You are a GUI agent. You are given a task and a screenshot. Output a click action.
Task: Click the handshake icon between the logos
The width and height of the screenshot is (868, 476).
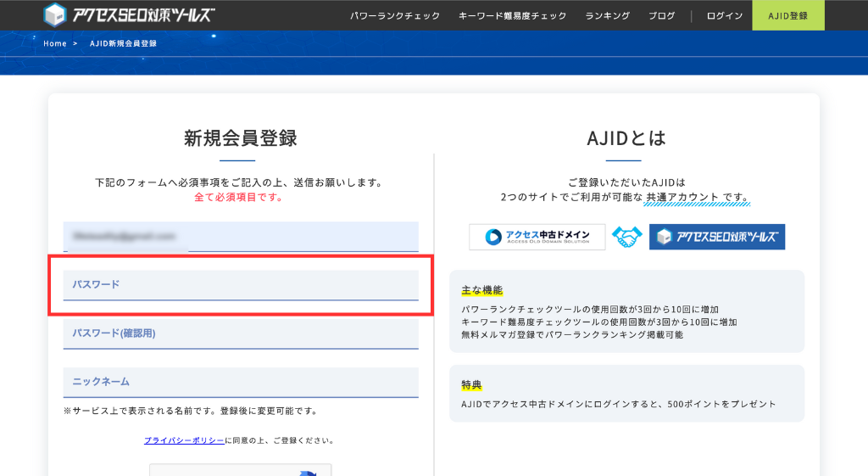point(626,237)
